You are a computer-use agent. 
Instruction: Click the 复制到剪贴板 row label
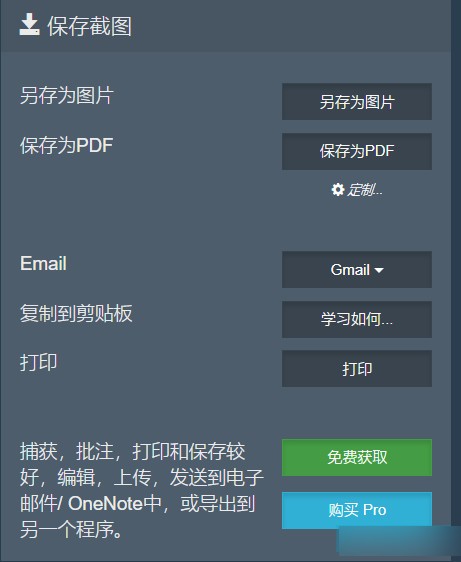point(76,313)
